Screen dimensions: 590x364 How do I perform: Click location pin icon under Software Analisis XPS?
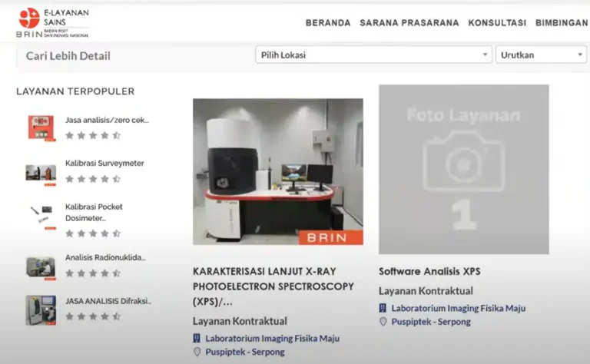(383, 322)
